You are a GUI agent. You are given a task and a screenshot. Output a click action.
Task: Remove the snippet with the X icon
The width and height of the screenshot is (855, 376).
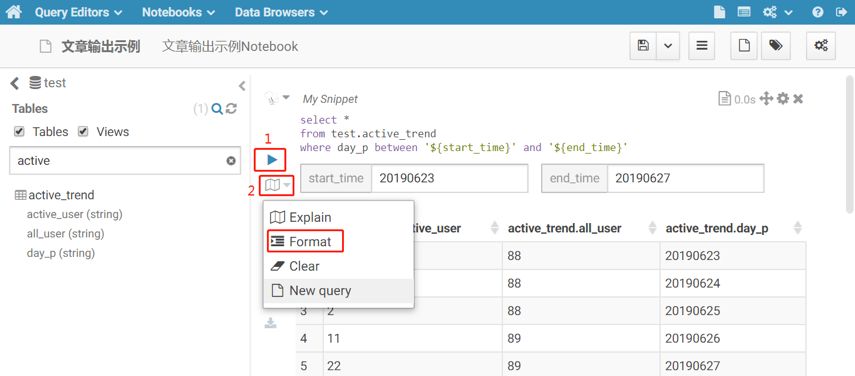click(798, 99)
